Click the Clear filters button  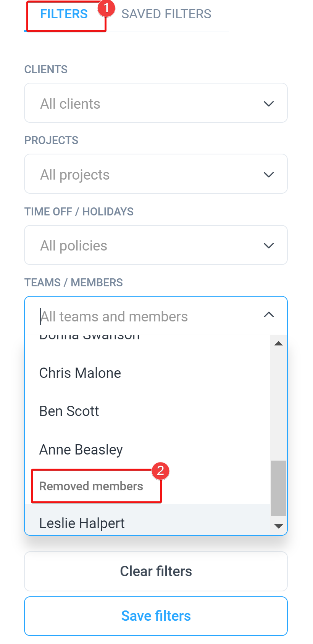(156, 571)
